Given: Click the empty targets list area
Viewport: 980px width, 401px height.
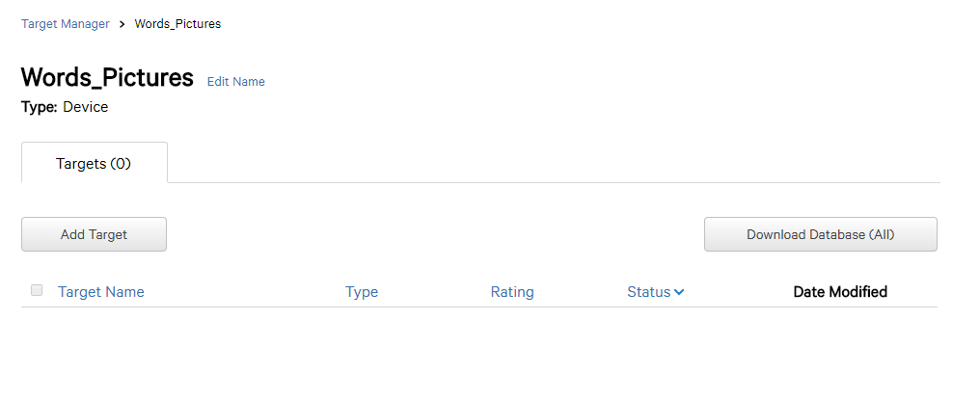Looking at the screenshot, I should tap(479, 353).
